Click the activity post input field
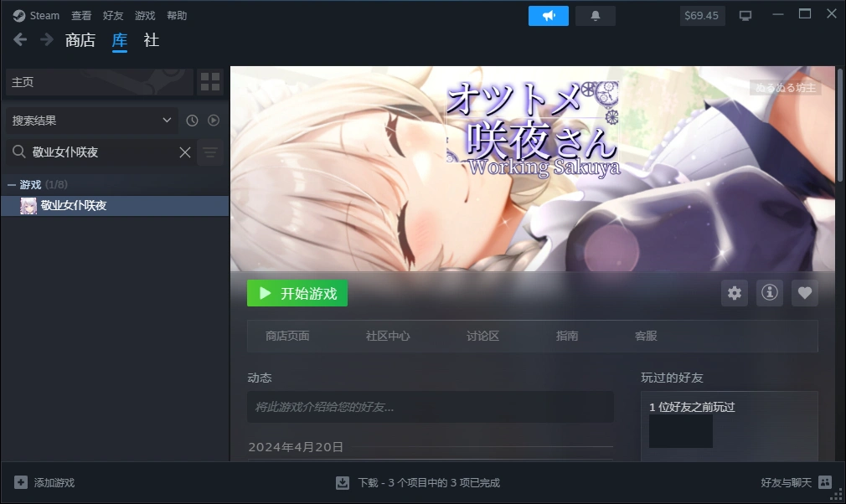Viewport: 846px width, 504px height. coord(430,407)
